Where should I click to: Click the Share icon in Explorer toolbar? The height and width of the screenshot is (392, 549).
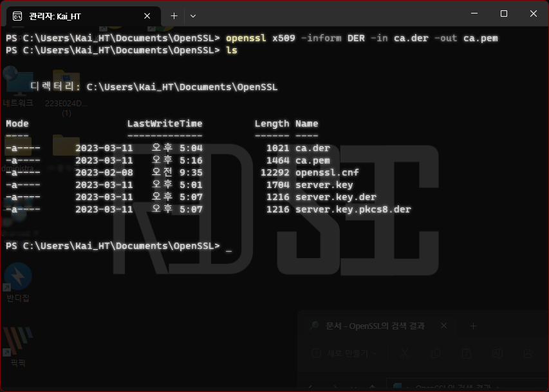click(528, 353)
